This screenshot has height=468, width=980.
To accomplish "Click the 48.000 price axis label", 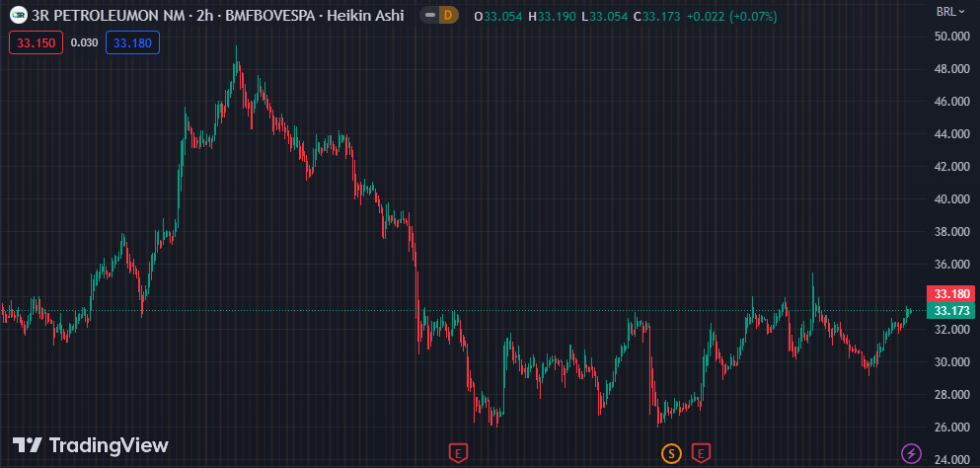I will [951, 69].
